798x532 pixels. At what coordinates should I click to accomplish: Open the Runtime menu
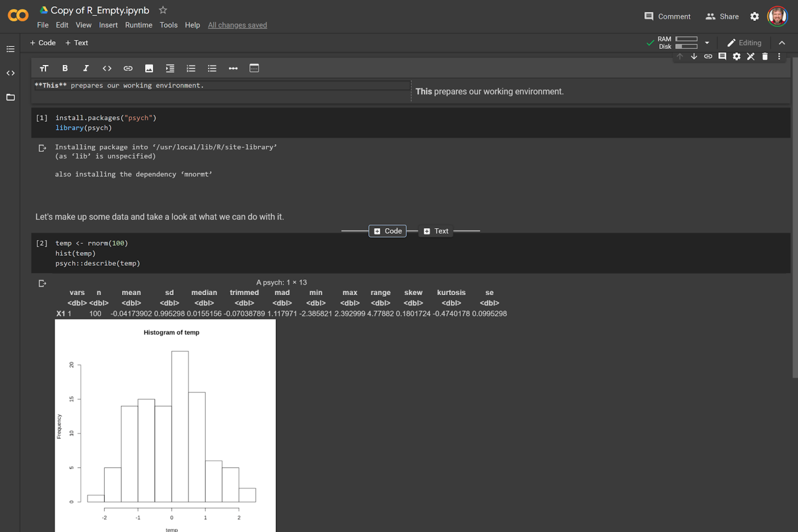pos(138,25)
